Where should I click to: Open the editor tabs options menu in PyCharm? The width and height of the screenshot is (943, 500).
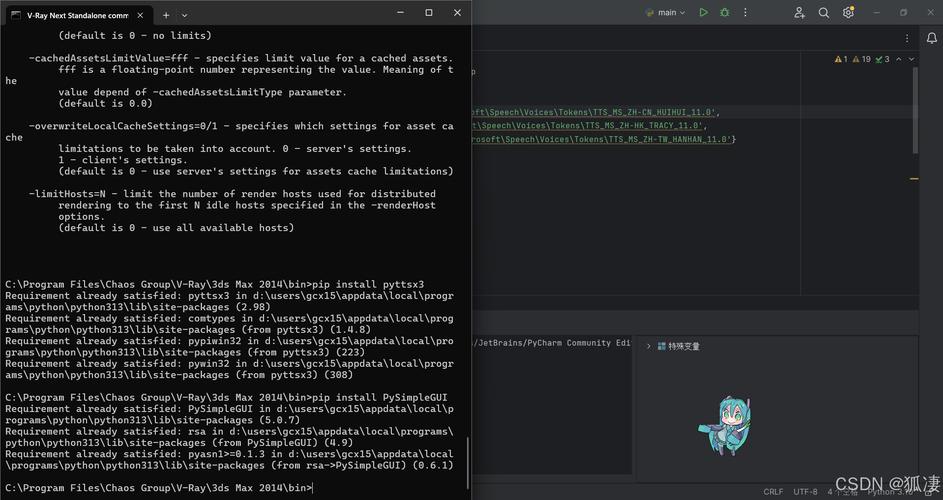pyautogui.click(x=907, y=38)
